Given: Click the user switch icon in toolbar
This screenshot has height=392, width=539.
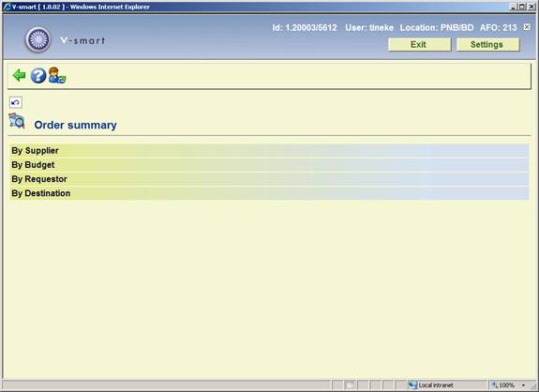Looking at the screenshot, I should click(x=57, y=75).
